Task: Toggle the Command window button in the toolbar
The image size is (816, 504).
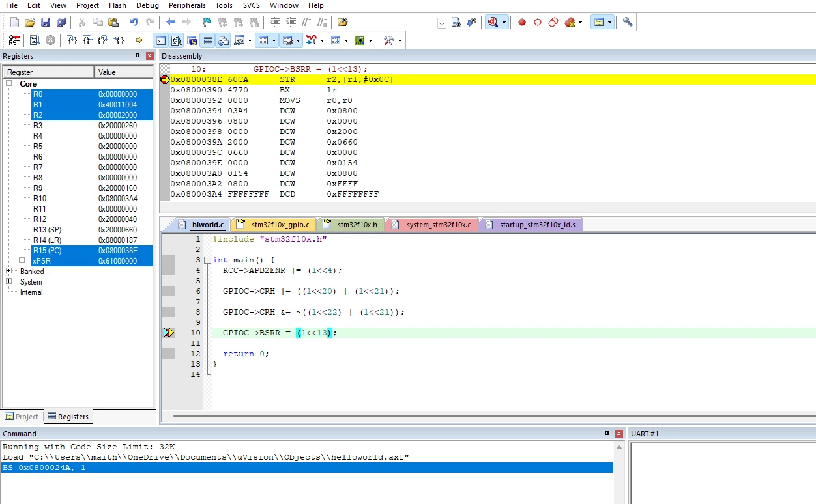Action: 160,40
